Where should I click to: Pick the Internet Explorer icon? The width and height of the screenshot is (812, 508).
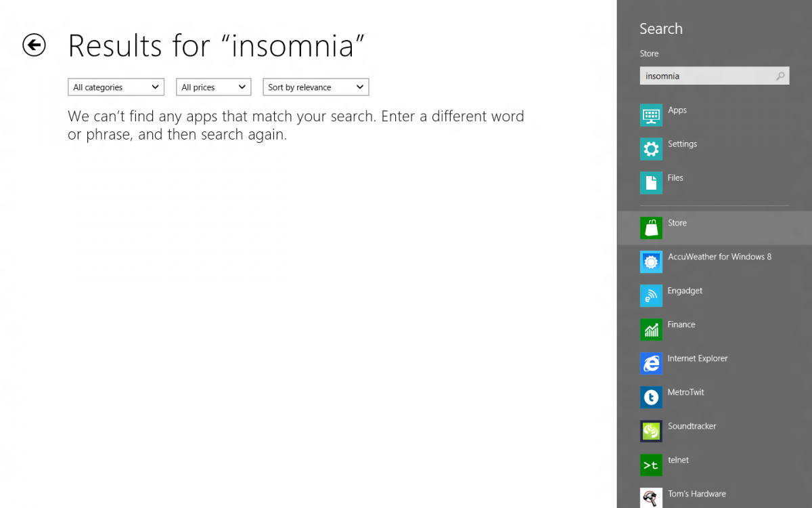click(x=651, y=364)
